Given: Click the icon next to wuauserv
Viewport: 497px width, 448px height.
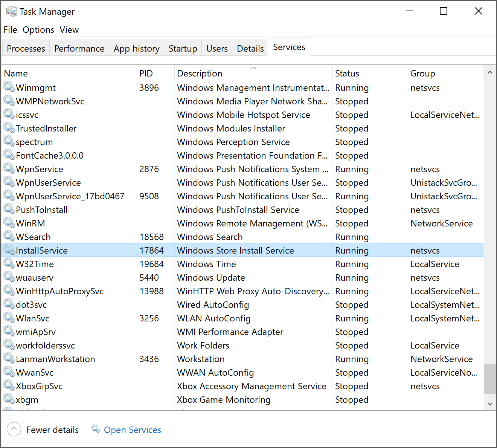Looking at the screenshot, I should pos(9,277).
